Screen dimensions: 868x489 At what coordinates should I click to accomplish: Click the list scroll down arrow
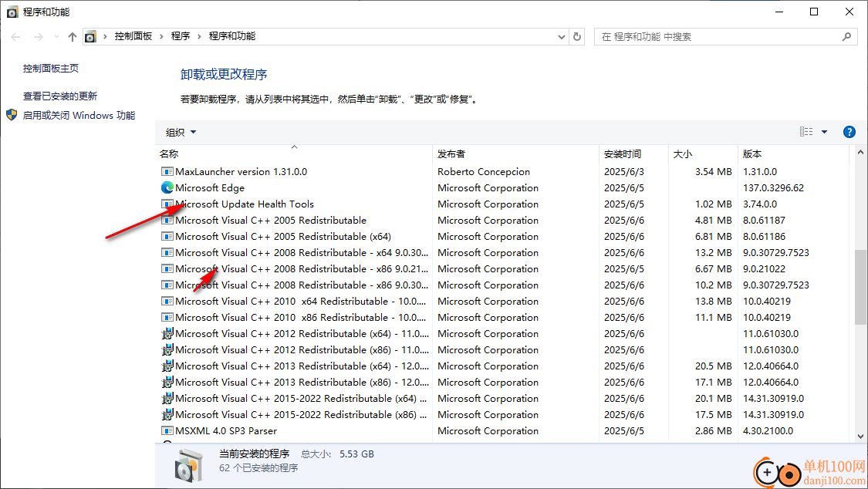(860, 436)
